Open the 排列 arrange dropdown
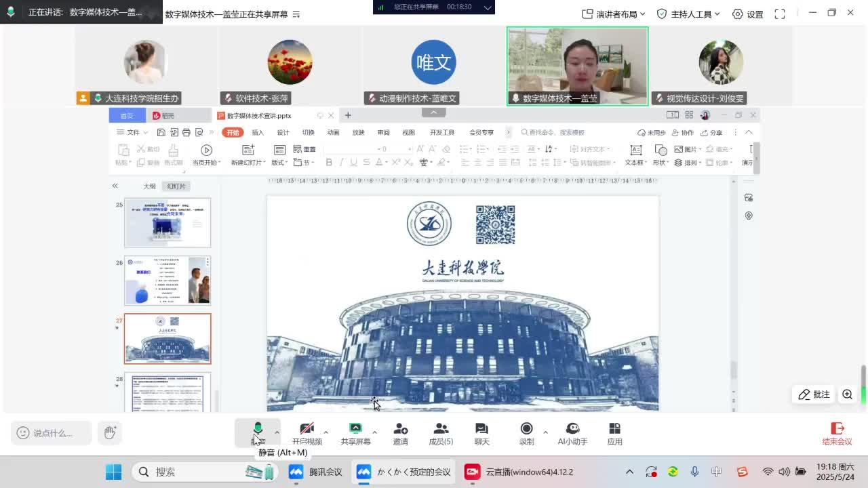 [x=688, y=163]
